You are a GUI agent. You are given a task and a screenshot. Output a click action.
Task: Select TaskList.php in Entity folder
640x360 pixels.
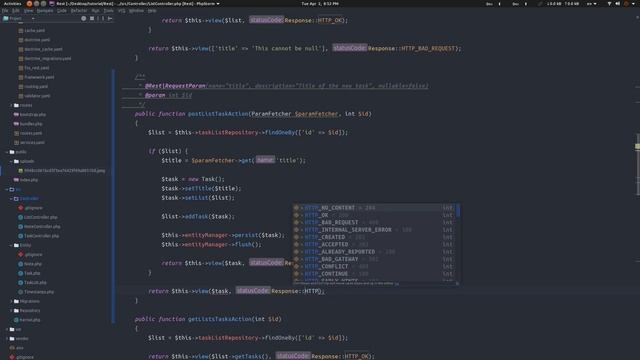32,282
